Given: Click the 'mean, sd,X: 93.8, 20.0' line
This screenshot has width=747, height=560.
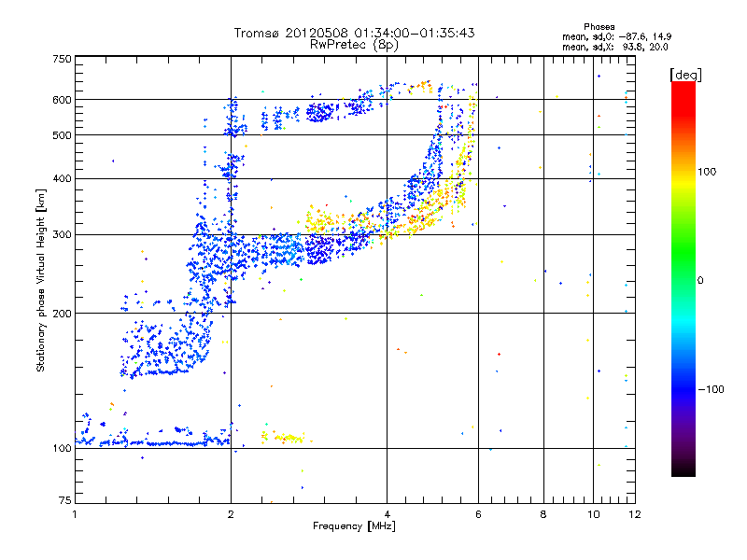Looking at the screenshot, I should [x=615, y=47].
